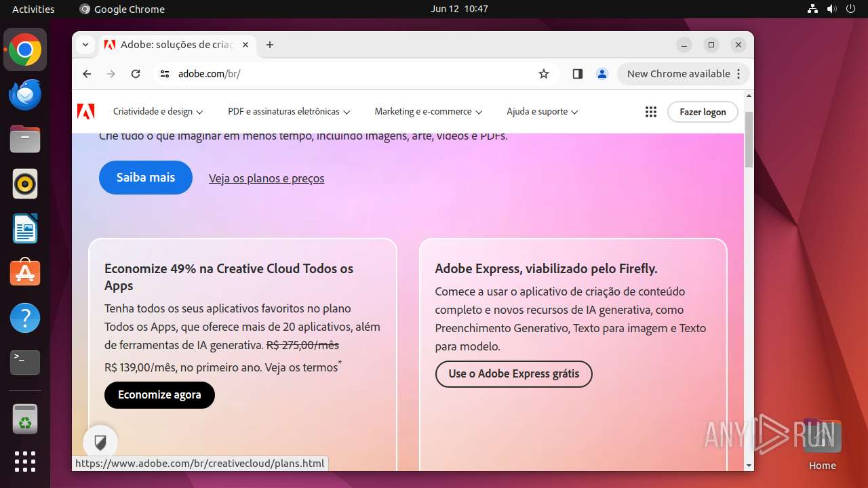The image size is (868, 488).
Task: Bookmark this page with the star
Action: 544,74
